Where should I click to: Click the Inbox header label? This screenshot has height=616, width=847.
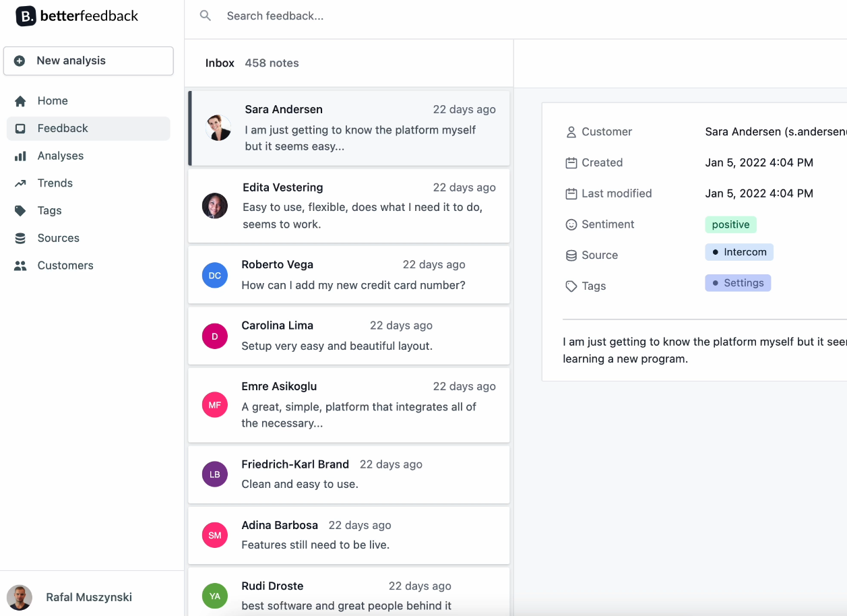(220, 63)
